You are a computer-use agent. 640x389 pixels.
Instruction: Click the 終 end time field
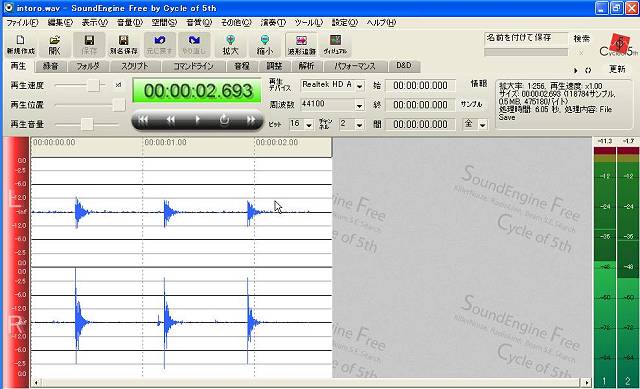pos(420,105)
